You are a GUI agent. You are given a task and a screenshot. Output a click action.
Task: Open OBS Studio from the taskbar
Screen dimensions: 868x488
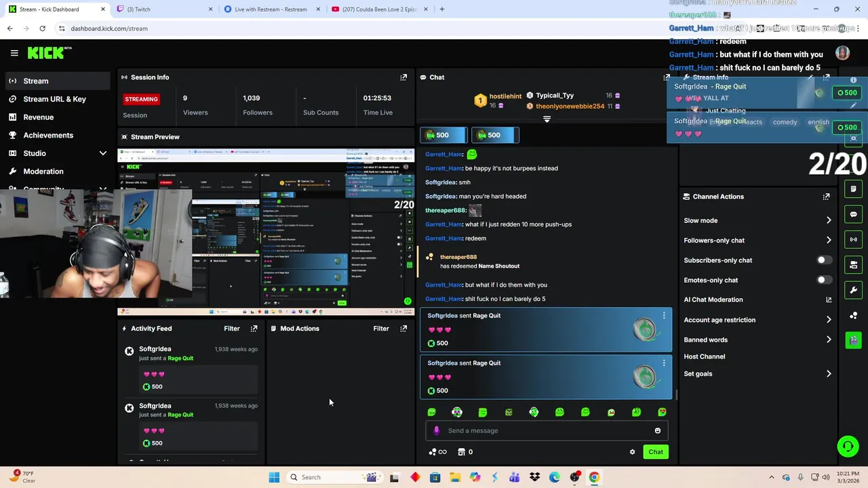pyautogui.click(x=574, y=477)
